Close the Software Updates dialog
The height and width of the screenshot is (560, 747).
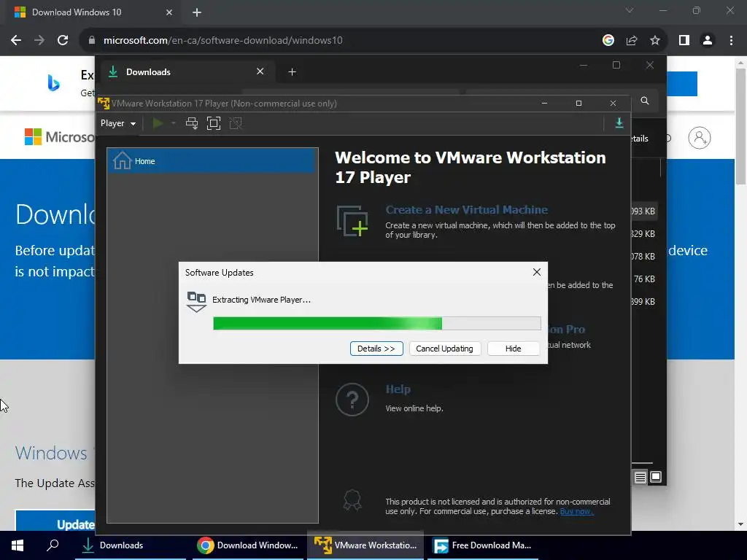536,272
